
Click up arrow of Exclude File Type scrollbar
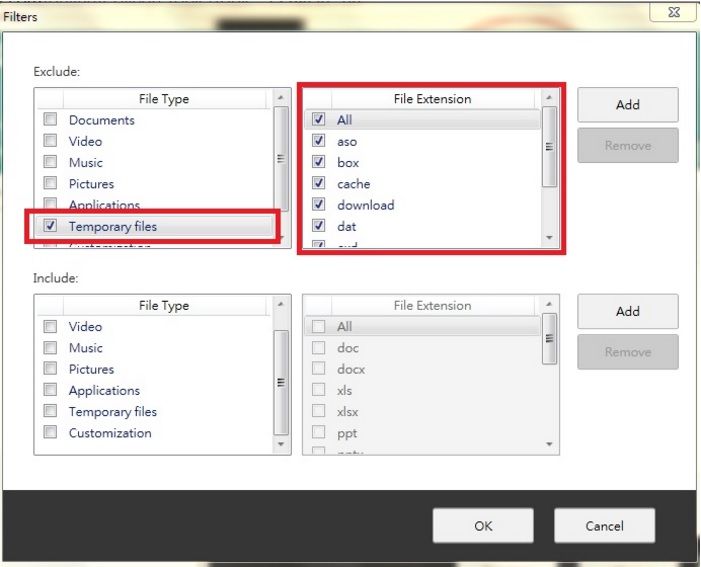281,97
